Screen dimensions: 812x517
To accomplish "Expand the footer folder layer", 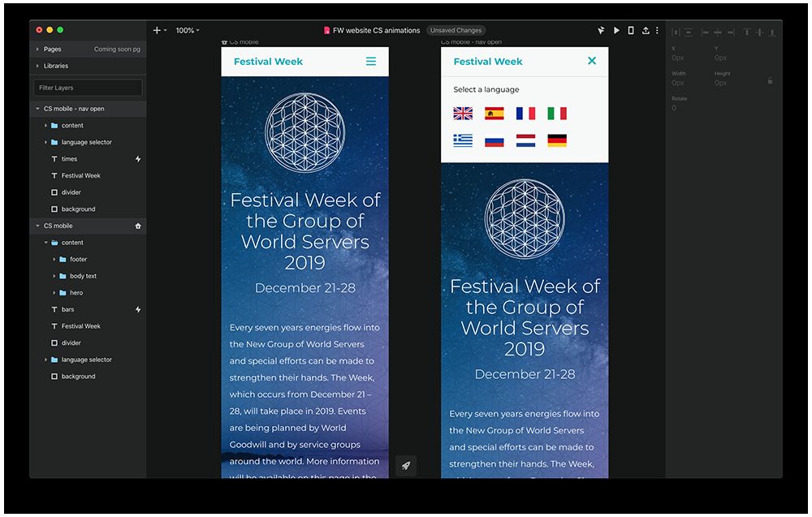I will coord(54,260).
